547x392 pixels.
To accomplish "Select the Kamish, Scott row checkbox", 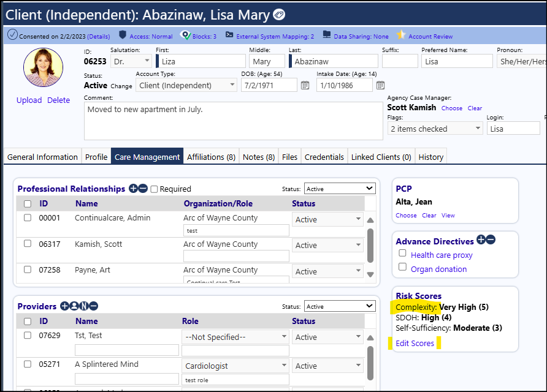I will click(x=28, y=244).
